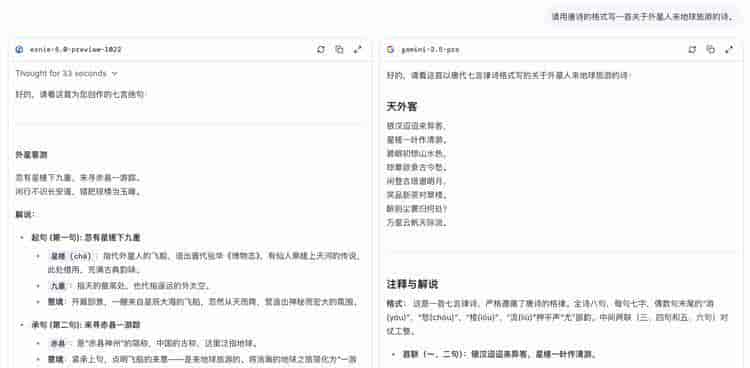Viewport: 750px width, 368px height.
Task: Expand the gemini-2.5-pro panel to fullscreen
Action: 729,49
